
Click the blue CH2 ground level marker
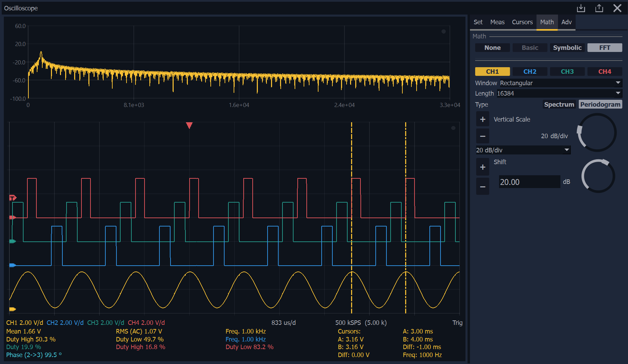coord(12,265)
